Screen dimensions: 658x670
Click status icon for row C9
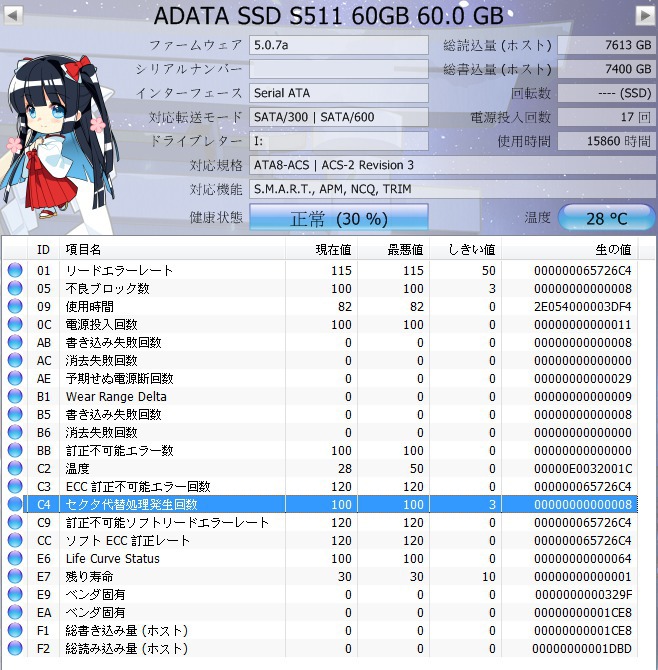coord(15,522)
